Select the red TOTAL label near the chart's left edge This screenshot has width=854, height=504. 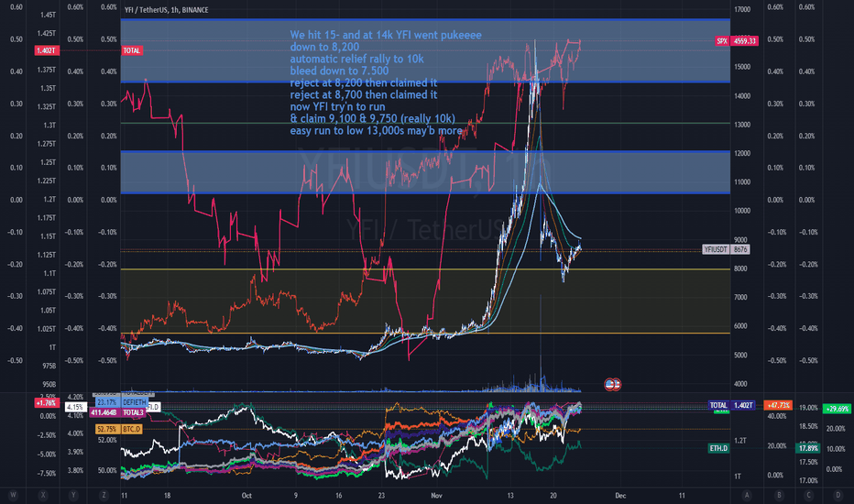tap(131, 50)
